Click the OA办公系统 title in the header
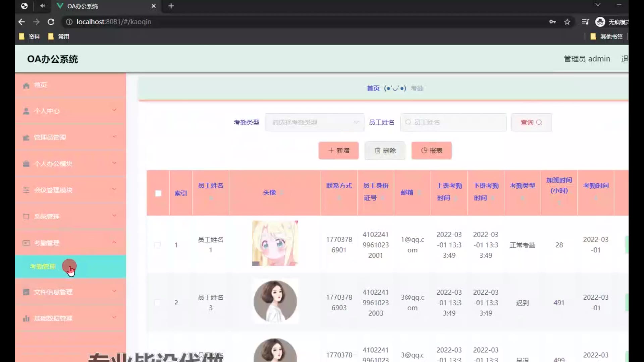The image size is (644, 362). click(x=52, y=59)
